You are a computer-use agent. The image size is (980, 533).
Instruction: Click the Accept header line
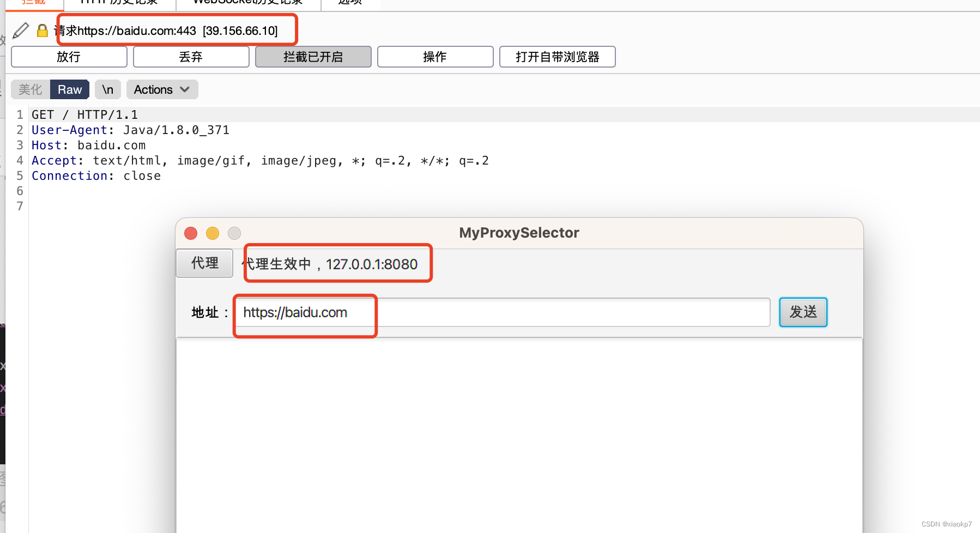pyautogui.click(x=260, y=160)
